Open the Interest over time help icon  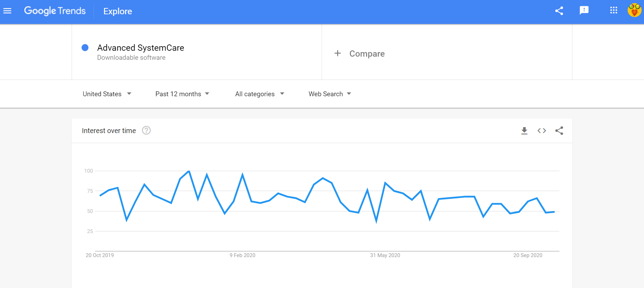coord(146,131)
